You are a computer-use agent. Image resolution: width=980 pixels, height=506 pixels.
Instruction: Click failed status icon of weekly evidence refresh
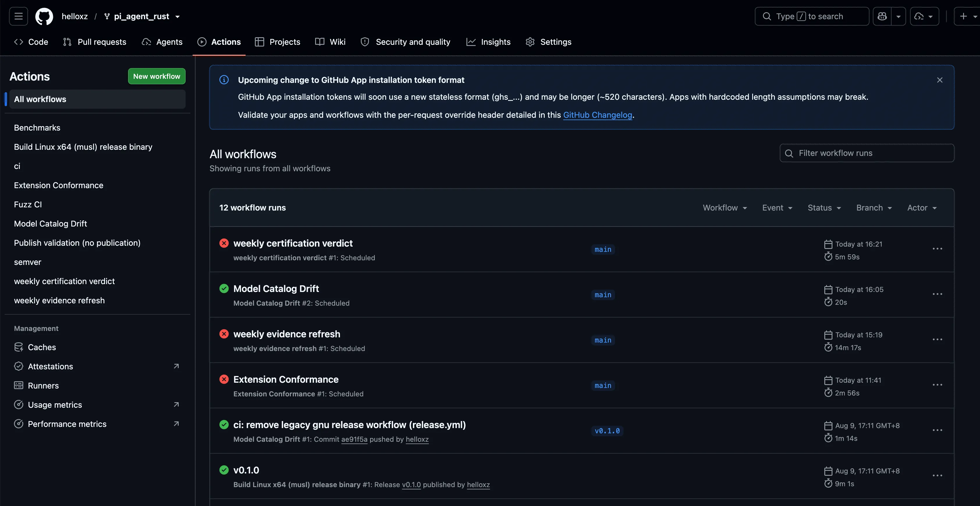pos(224,334)
